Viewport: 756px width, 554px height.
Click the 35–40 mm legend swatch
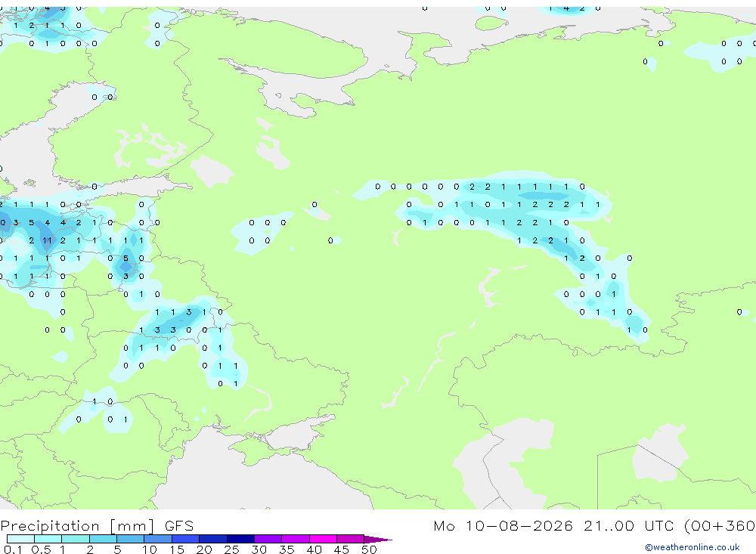click(x=296, y=539)
